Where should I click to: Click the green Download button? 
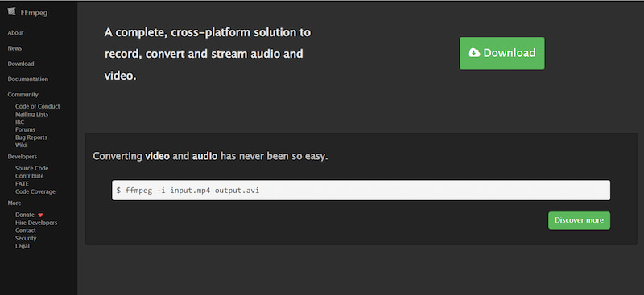[502, 53]
